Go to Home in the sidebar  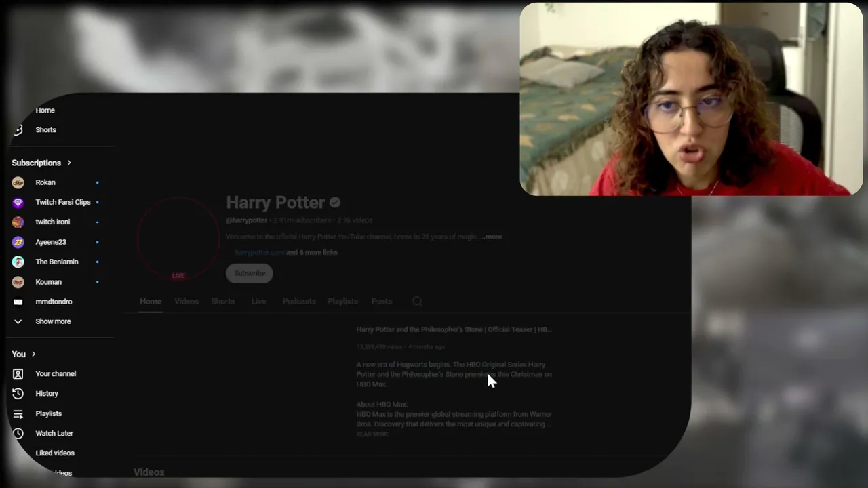pyautogui.click(x=45, y=110)
